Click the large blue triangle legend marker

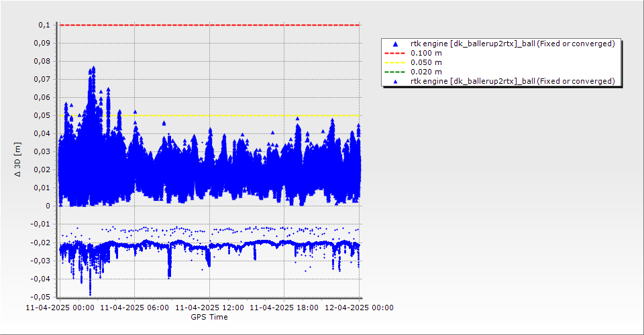pyautogui.click(x=395, y=44)
